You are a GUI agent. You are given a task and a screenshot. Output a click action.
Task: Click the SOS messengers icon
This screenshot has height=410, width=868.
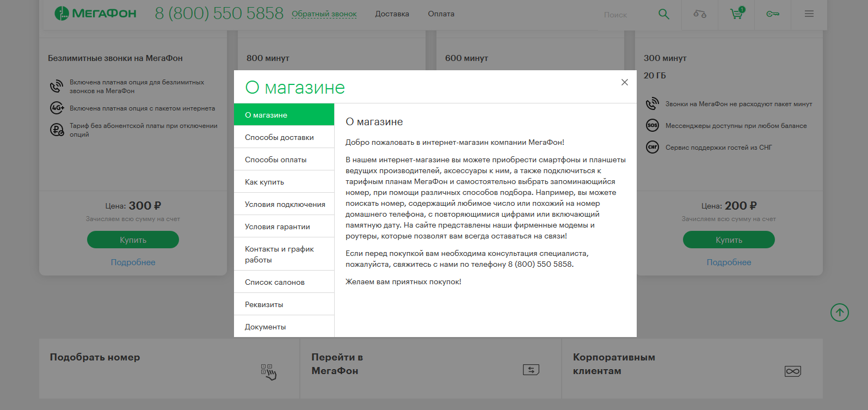652,125
